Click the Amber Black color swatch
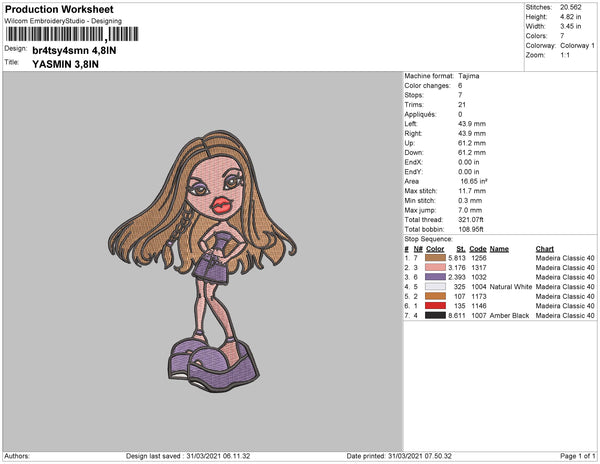Screen dimensions: 600x464 click(435, 315)
